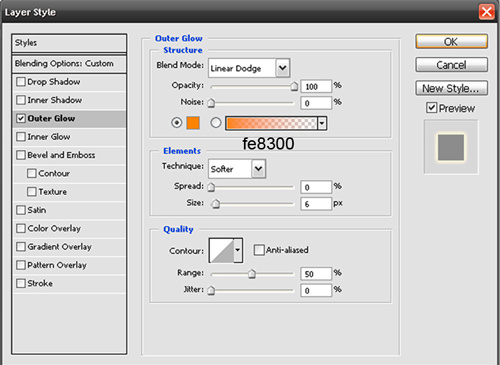The width and height of the screenshot is (500, 365).
Task: Enable the Anti-aliased checkbox
Action: pyautogui.click(x=259, y=250)
